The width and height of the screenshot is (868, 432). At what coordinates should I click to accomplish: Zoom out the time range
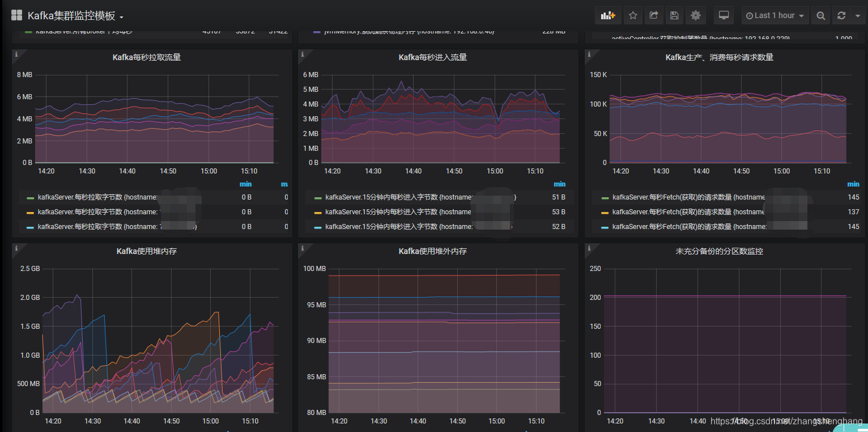(x=820, y=16)
